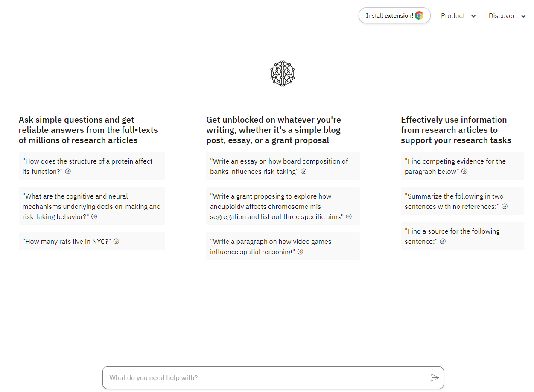Click arrow icon after protein function question
Image resolution: width=534 pixels, height=392 pixels.
pyautogui.click(x=68, y=171)
